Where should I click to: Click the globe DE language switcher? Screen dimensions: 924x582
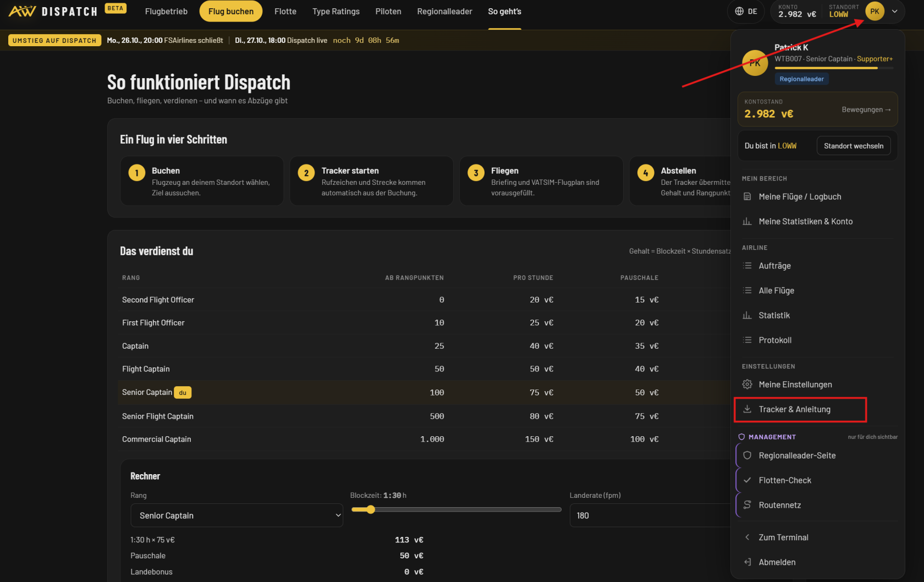point(746,11)
